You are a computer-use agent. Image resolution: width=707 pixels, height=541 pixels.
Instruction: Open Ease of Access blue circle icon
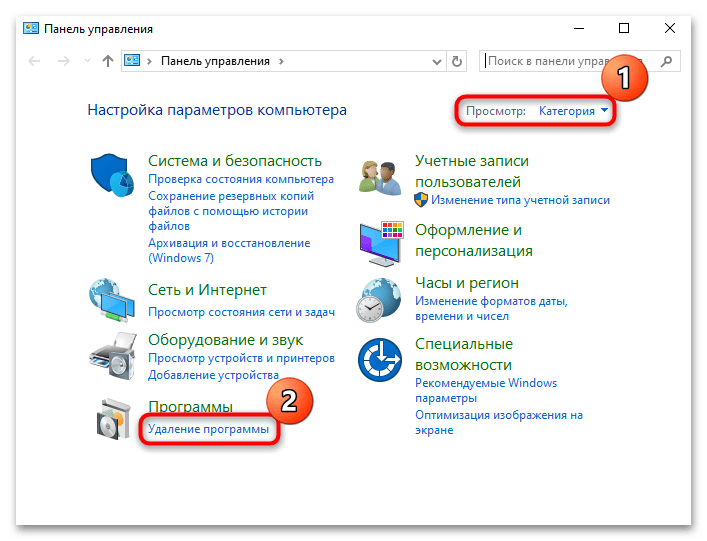click(380, 360)
